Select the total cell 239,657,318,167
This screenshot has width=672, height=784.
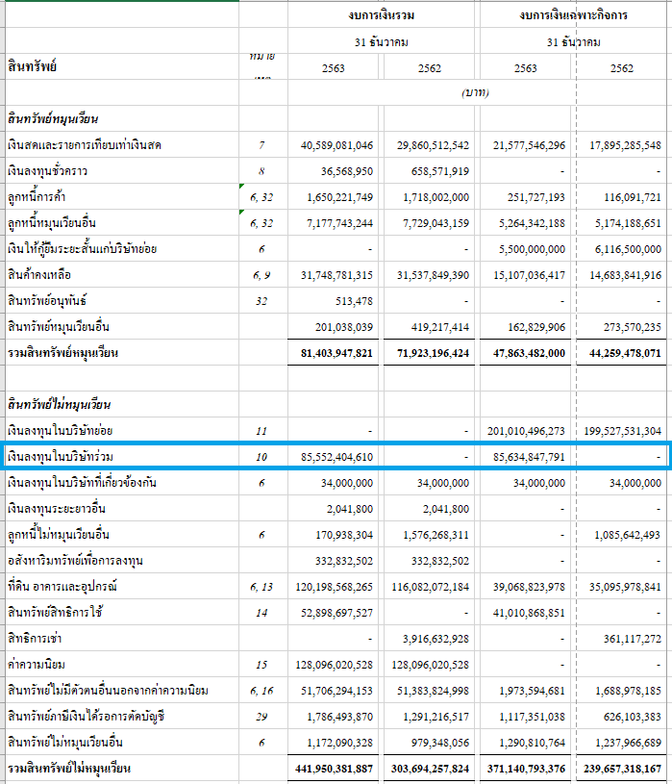click(623, 769)
